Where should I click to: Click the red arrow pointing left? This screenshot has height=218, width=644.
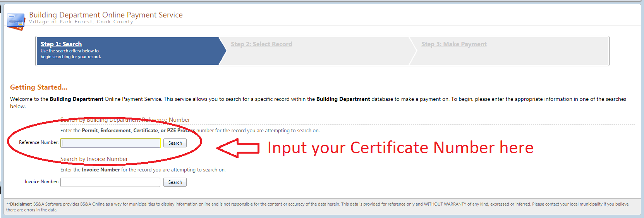click(x=237, y=148)
